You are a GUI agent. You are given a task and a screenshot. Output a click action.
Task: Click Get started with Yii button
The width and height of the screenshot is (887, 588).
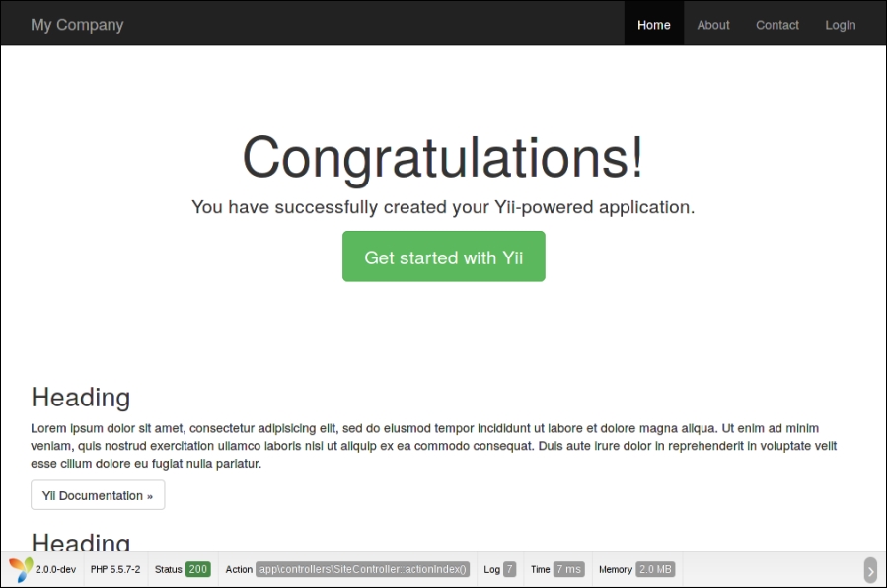pyautogui.click(x=444, y=257)
